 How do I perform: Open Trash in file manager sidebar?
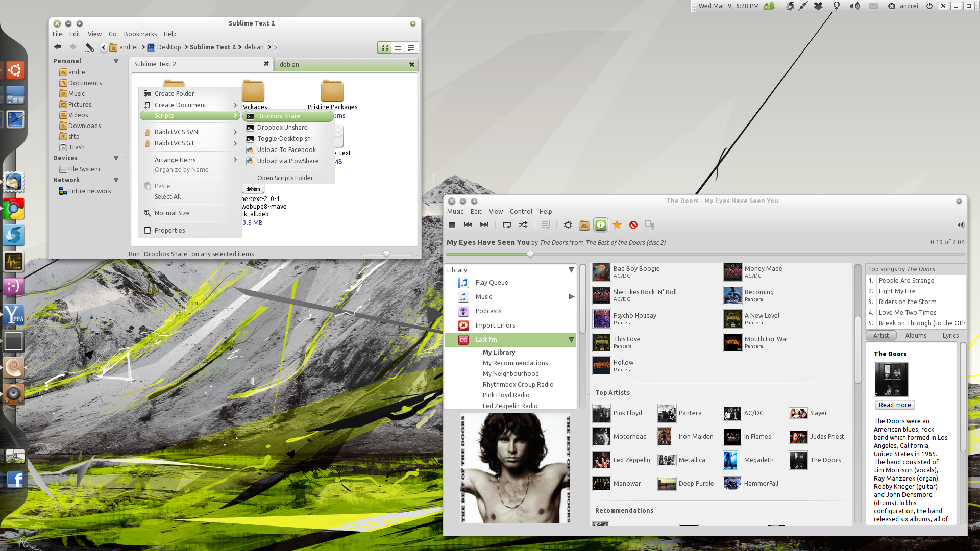tap(76, 147)
